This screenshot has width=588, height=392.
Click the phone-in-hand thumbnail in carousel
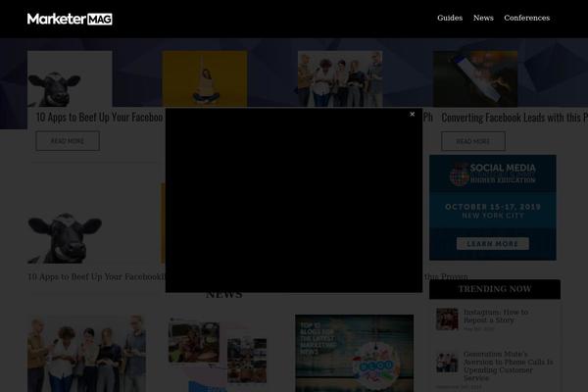pyautogui.click(x=475, y=78)
